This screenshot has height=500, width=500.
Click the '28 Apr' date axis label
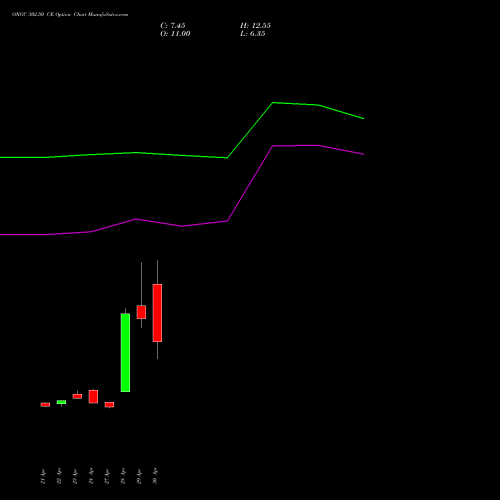coord(123,476)
